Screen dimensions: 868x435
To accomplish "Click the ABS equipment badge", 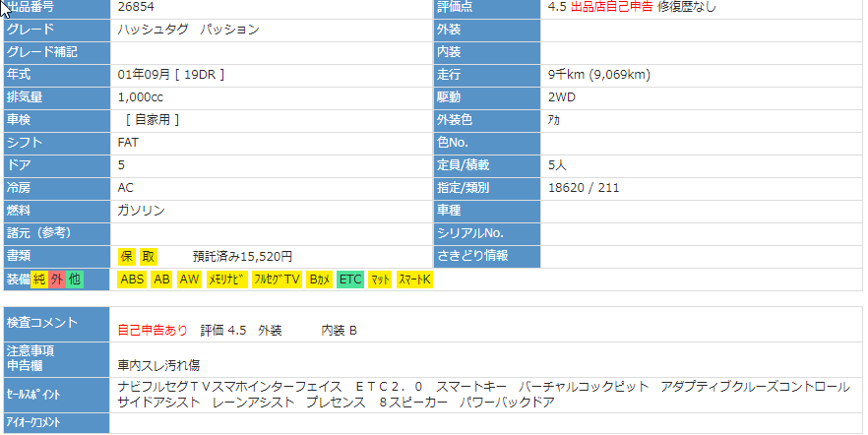I will 132,280.
